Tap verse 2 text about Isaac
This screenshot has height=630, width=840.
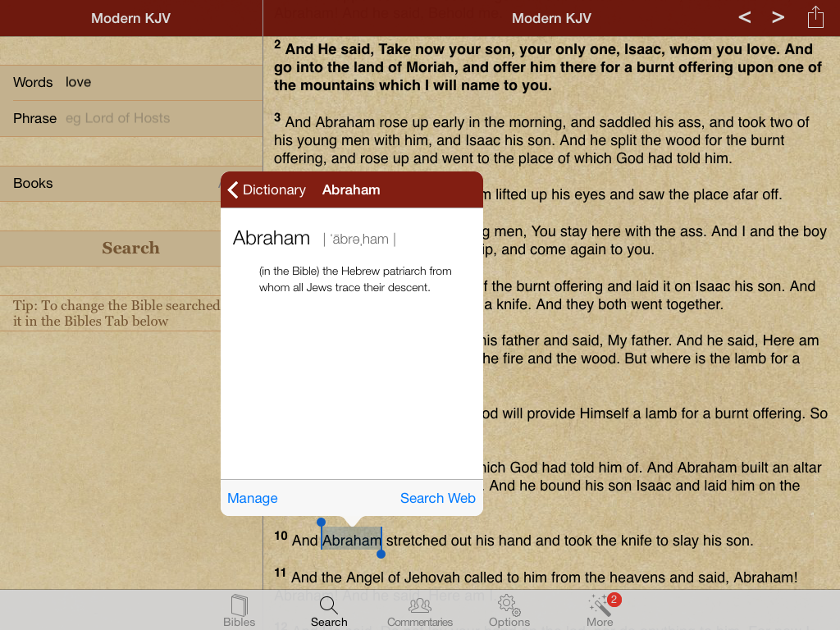547,67
